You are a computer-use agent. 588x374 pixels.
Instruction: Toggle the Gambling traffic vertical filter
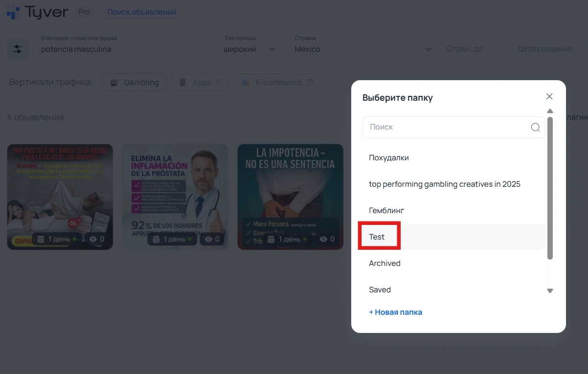(x=134, y=83)
